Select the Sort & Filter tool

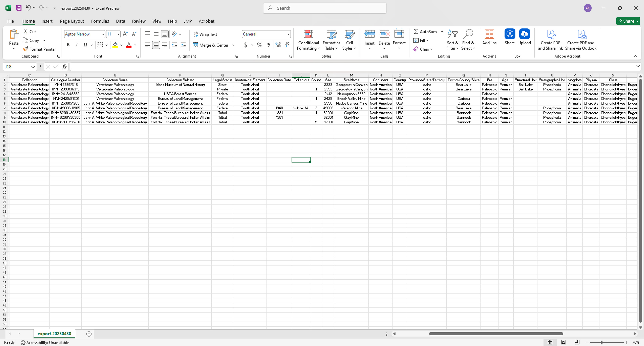[452, 39]
